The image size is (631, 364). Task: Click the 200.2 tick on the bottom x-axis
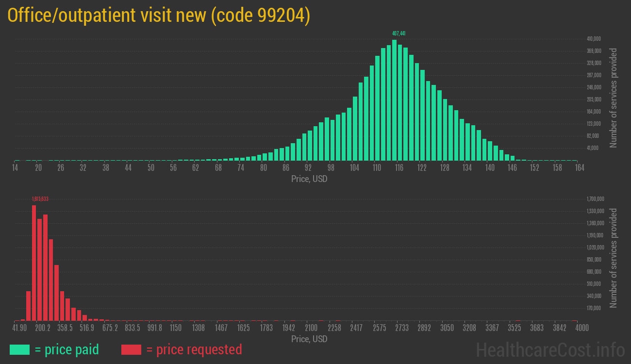point(43,328)
